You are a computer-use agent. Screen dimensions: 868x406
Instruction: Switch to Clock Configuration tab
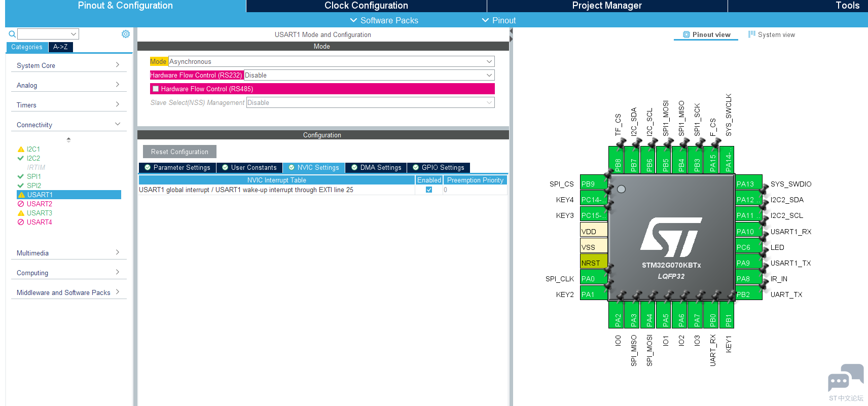click(x=366, y=6)
